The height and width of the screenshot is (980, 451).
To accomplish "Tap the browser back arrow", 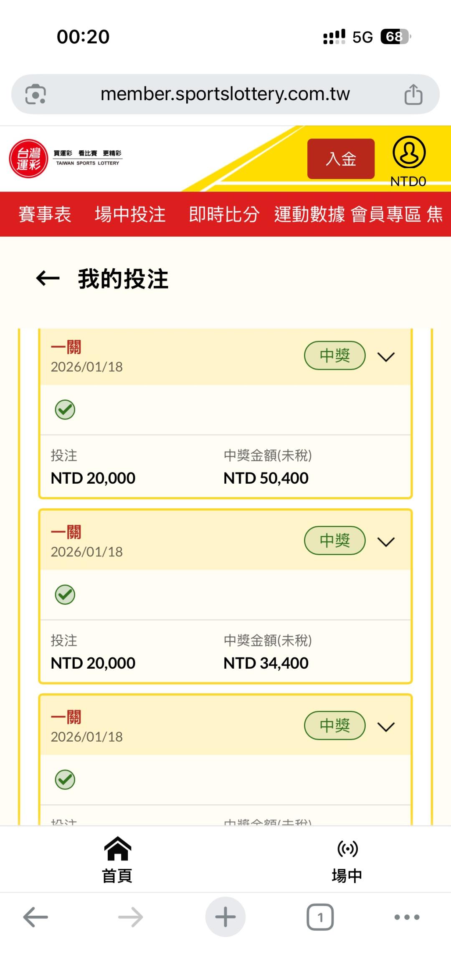I will pyautogui.click(x=35, y=917).
